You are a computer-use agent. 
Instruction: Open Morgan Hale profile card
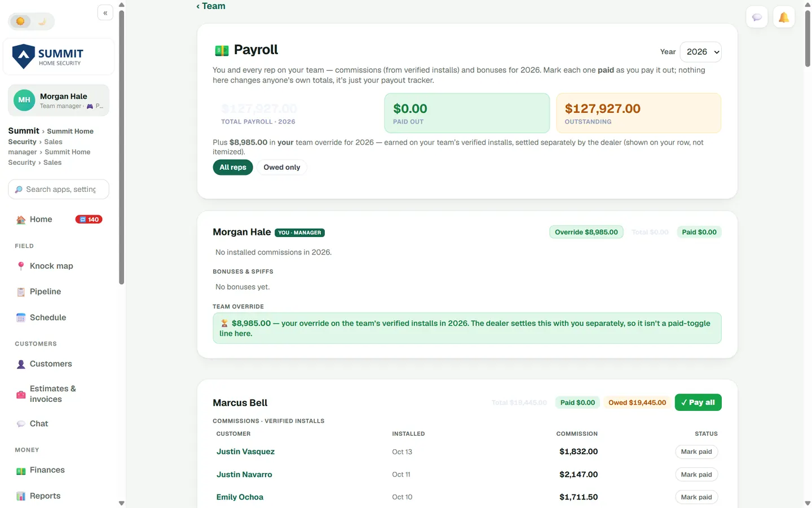point(59,100)
